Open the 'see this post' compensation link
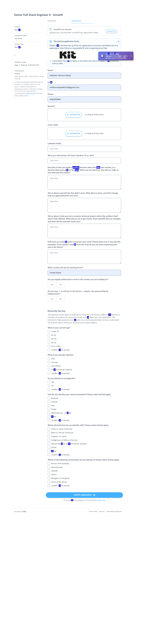The width and height of the screenshot is (167, 644). [31, 93]
